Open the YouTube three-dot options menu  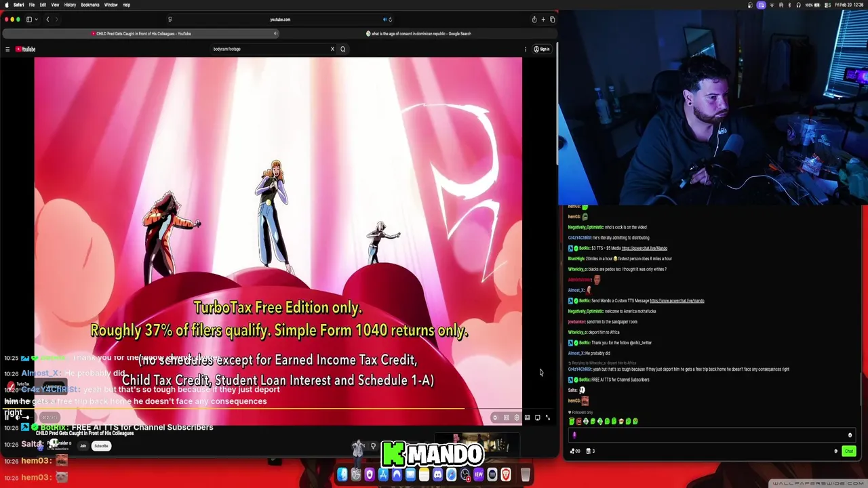coord(526,49)
